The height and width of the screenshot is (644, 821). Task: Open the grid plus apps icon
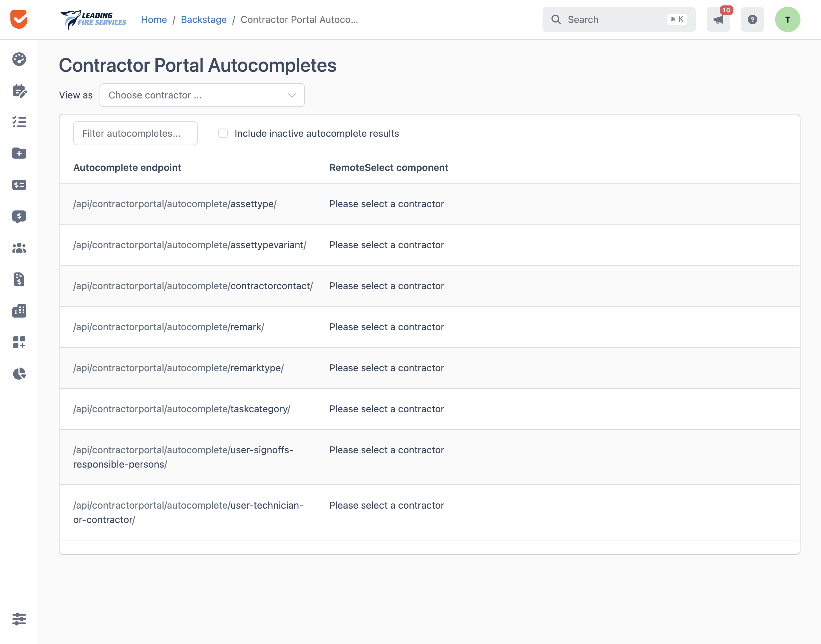(19, 342)
